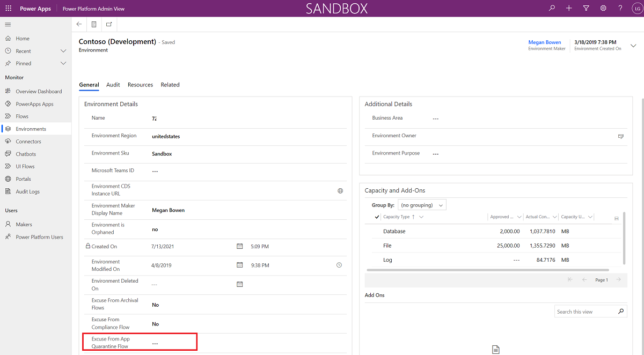
Task: Click the Environment Owner lookup icon
Action: click(621, 136)
